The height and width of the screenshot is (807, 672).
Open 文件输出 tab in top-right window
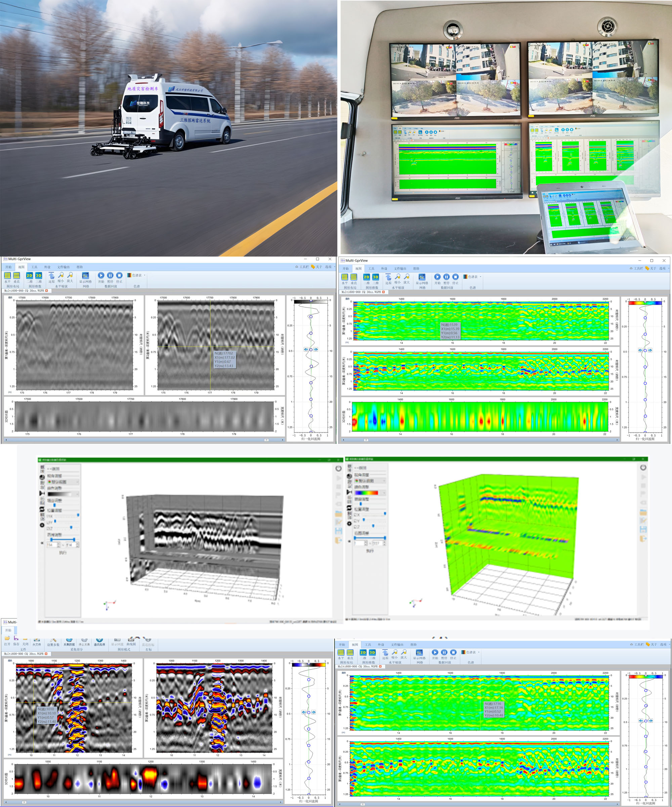[400, 269]
